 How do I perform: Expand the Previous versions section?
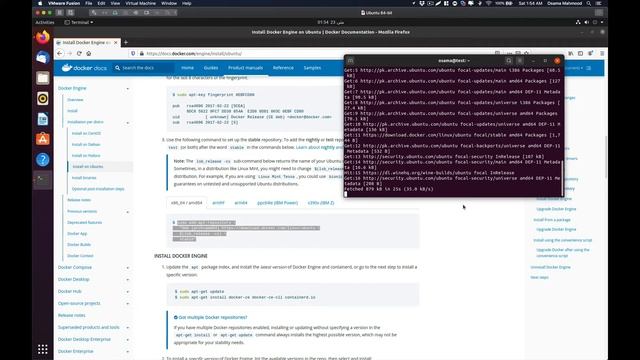[x=127, y=212]
